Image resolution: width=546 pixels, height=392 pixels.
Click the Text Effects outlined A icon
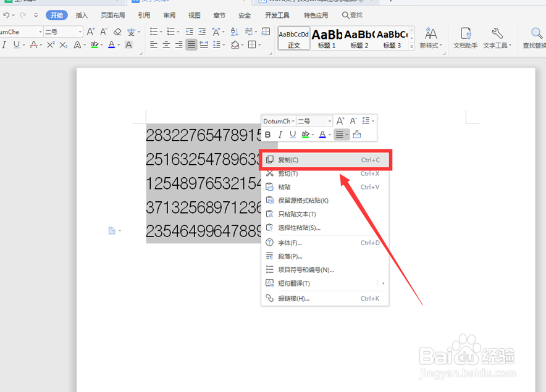point(77,44)
